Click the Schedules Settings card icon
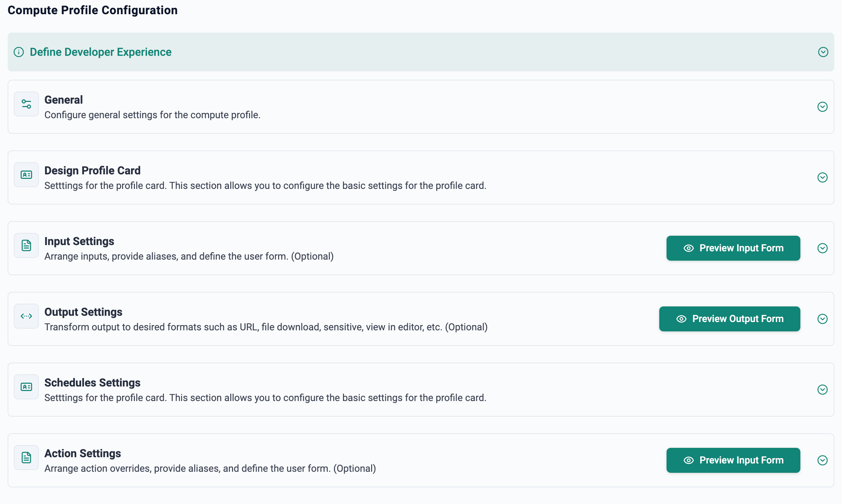 pos(26,387)
